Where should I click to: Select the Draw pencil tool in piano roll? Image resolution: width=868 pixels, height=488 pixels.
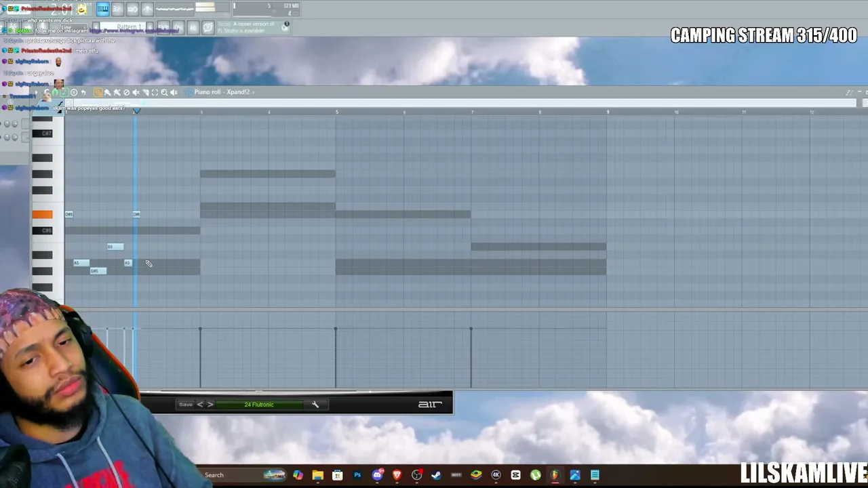[x=98, y=92]
